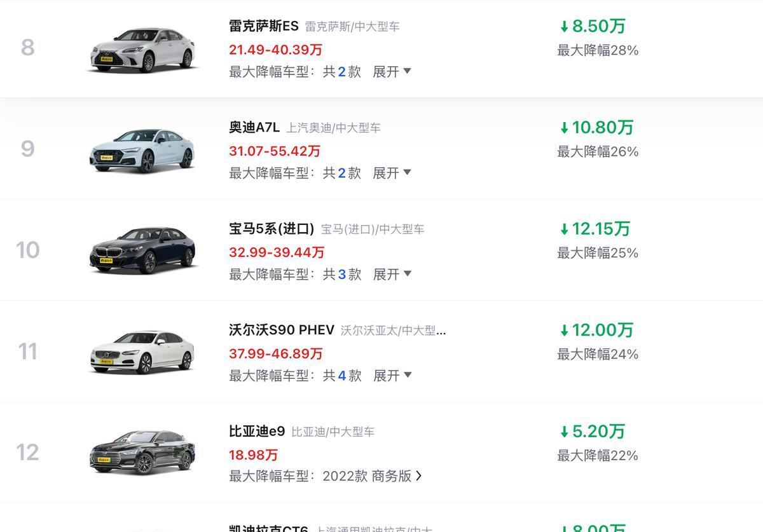Expand max-discount models for 奥迪A7L
The width and height of the screenshot is (763, 532).
pos(392,173)
